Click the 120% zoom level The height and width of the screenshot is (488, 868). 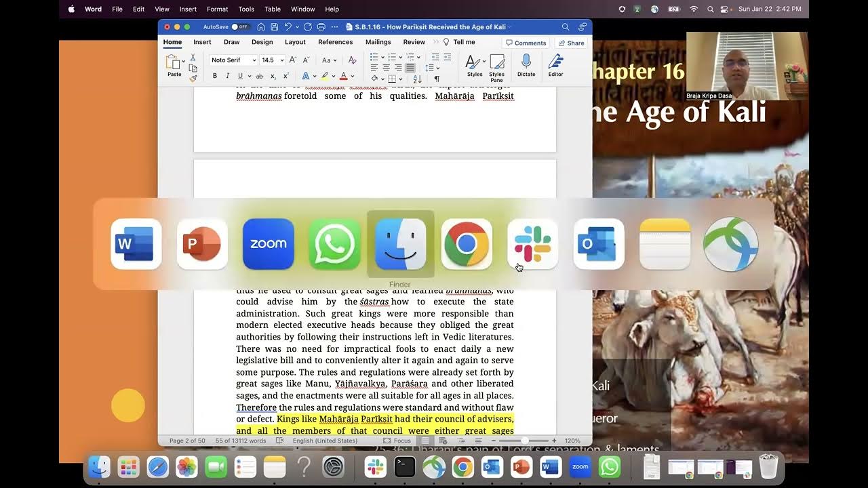(x=572, y=441)
